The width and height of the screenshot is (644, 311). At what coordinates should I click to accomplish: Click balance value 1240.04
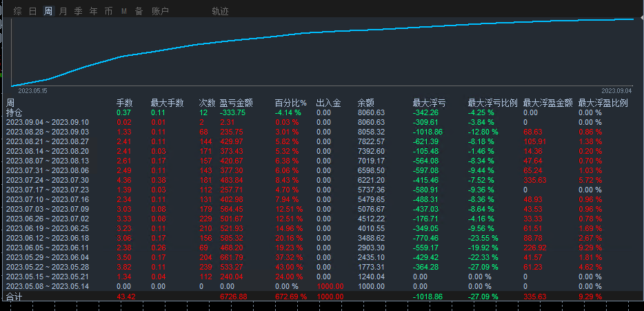point(371,277)
